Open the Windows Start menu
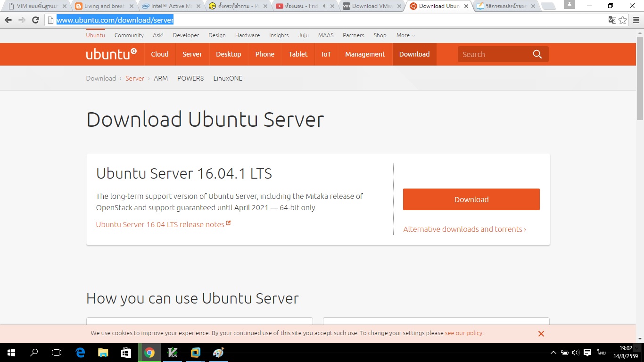This screenshot has height=362, width=644. pos(11,353)
